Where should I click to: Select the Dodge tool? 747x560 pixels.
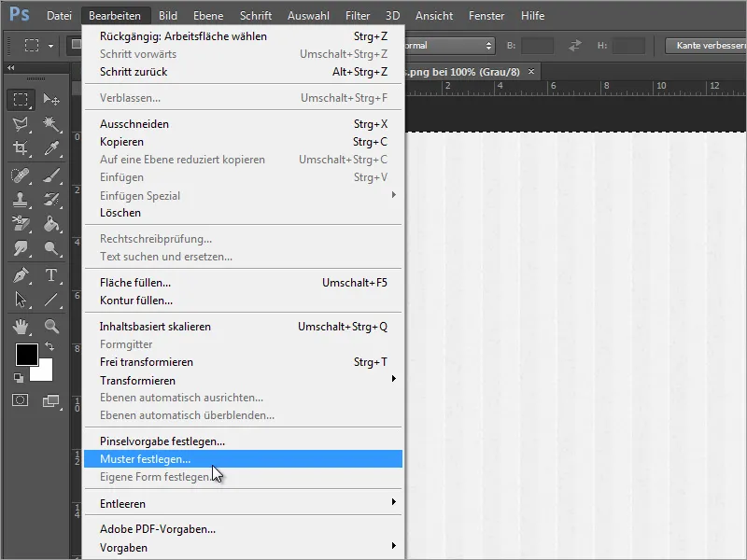[51, 248]
